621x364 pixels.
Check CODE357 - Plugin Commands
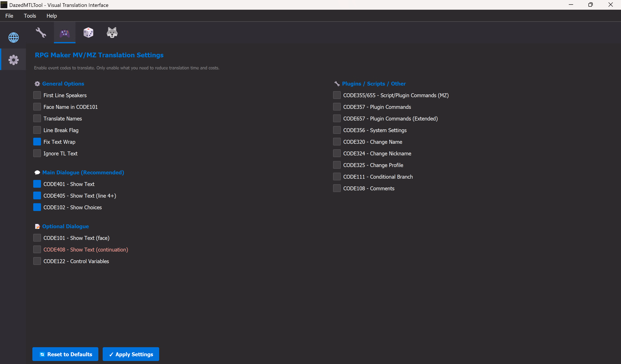337,107
